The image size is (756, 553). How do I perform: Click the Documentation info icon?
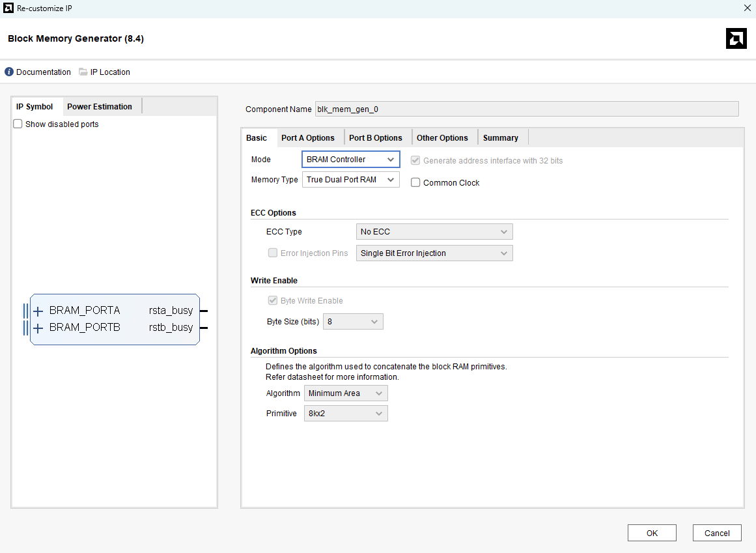tap(9, 72)
